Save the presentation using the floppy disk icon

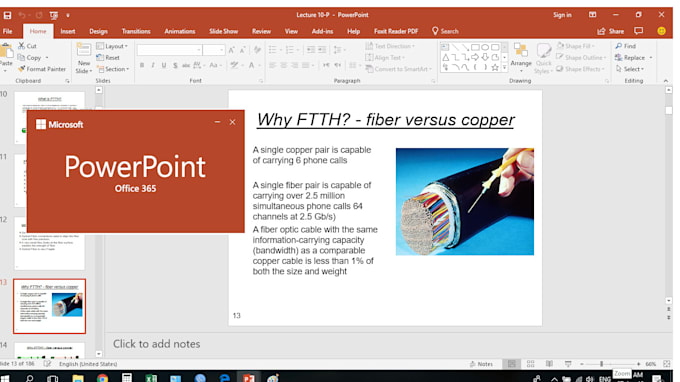(7, 15)
